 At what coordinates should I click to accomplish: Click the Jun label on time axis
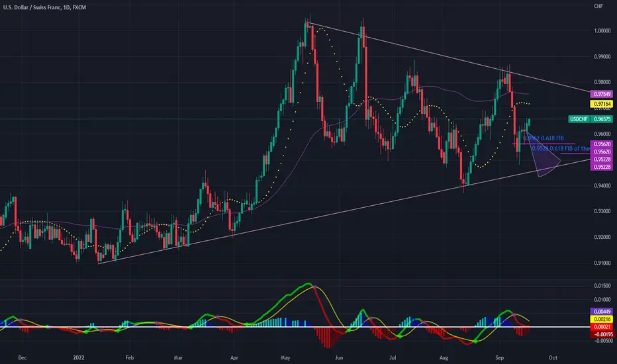coord(339,357)
